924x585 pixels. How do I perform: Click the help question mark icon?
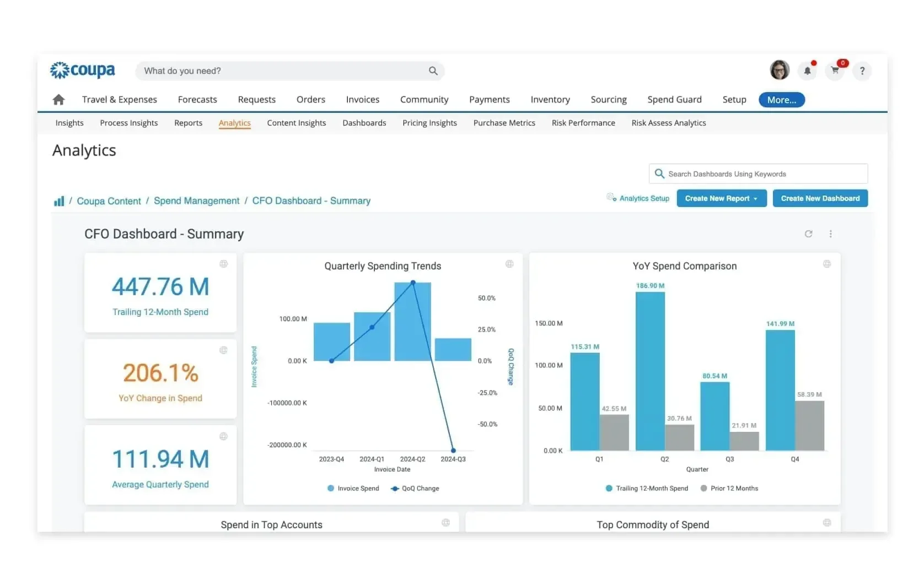[x=862, y=71]
